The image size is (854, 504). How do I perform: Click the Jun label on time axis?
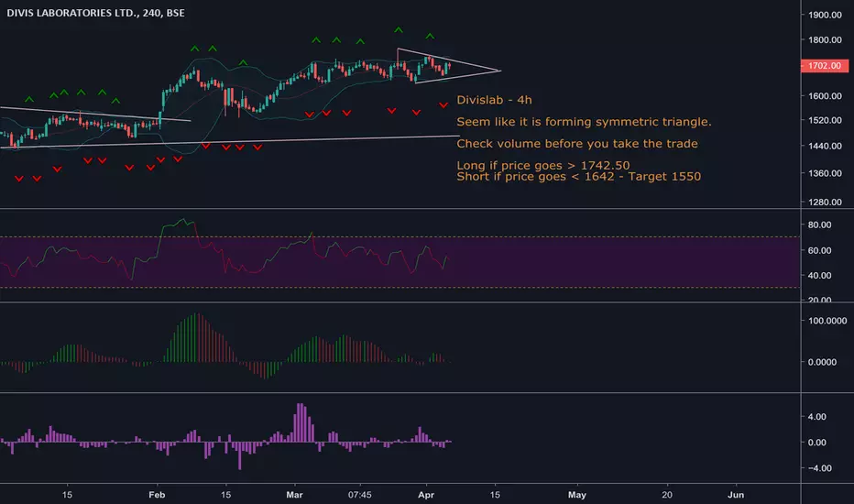(736, 495)
